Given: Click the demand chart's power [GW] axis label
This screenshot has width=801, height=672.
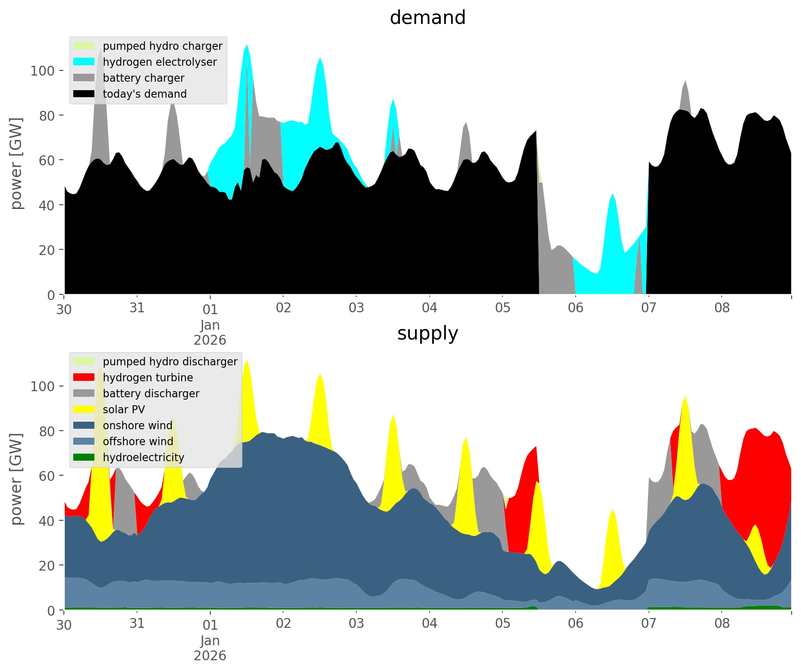Looking at the screenshot, I should click(16, 163).
